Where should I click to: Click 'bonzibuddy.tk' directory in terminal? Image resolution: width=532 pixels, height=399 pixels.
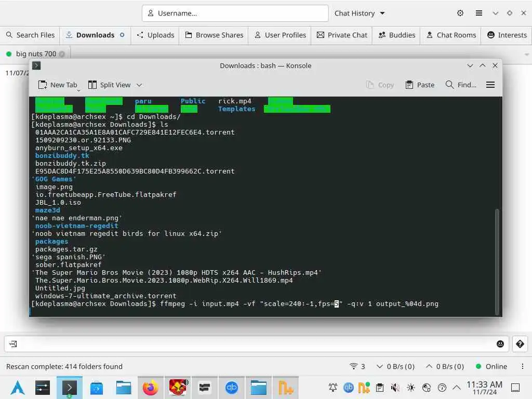62,156
